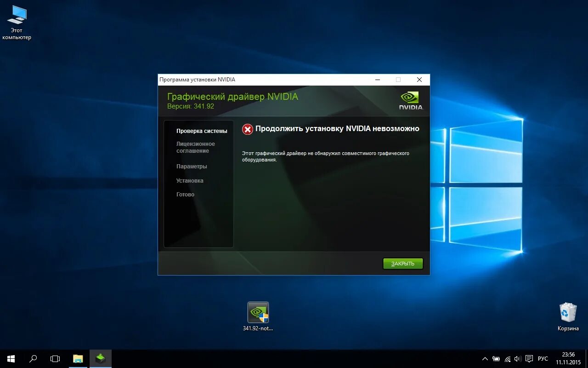Open taskbar search magnifier
This screenshot has height=368, width=588.
[33, 359]
